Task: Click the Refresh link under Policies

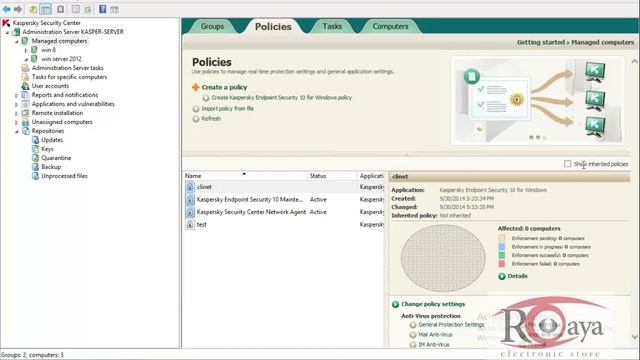Action: point(211,118)
